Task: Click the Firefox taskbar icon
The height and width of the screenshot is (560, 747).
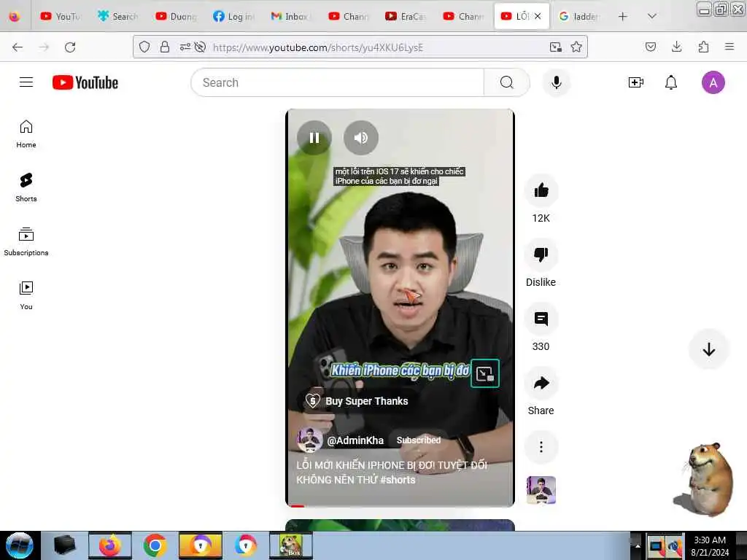Action: (110, 545)
